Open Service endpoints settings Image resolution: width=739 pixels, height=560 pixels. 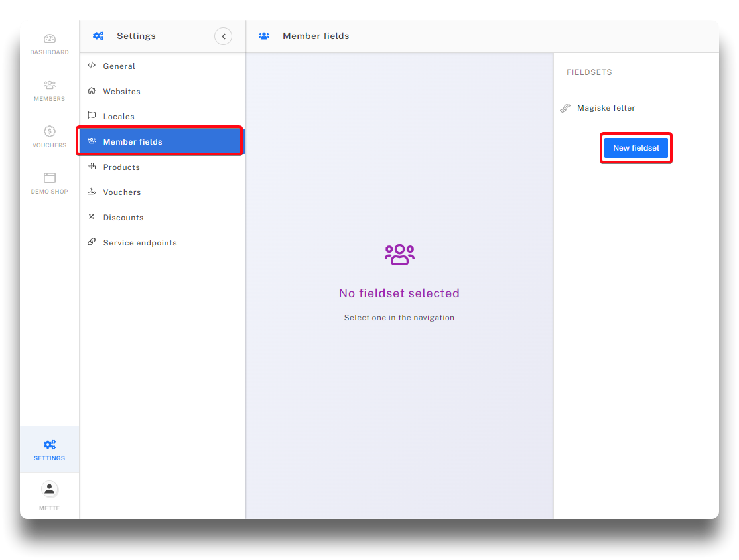coord(140,243)
